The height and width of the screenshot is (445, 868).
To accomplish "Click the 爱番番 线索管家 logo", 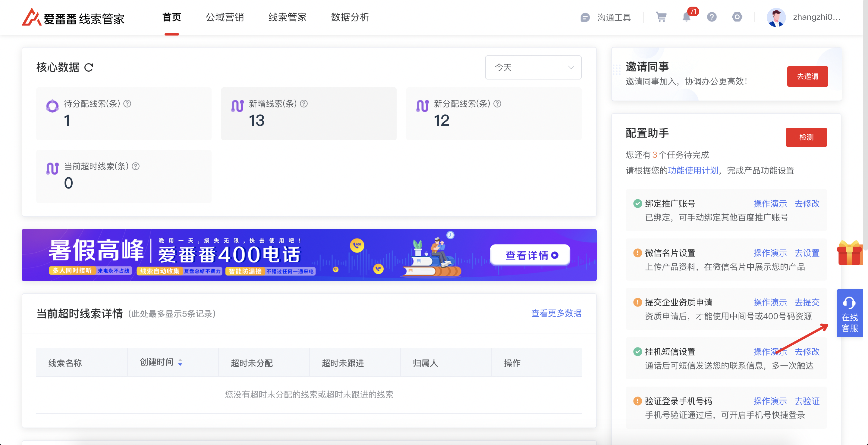I will (73, 17).
